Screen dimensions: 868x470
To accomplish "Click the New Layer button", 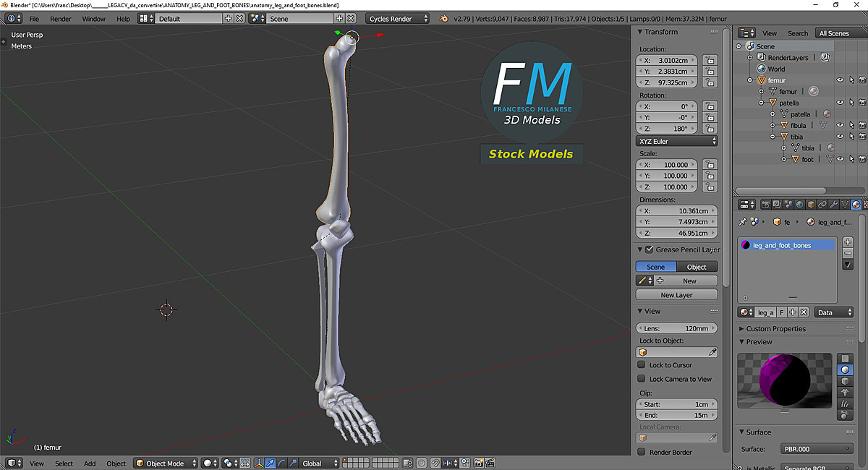I will [676, 295].
